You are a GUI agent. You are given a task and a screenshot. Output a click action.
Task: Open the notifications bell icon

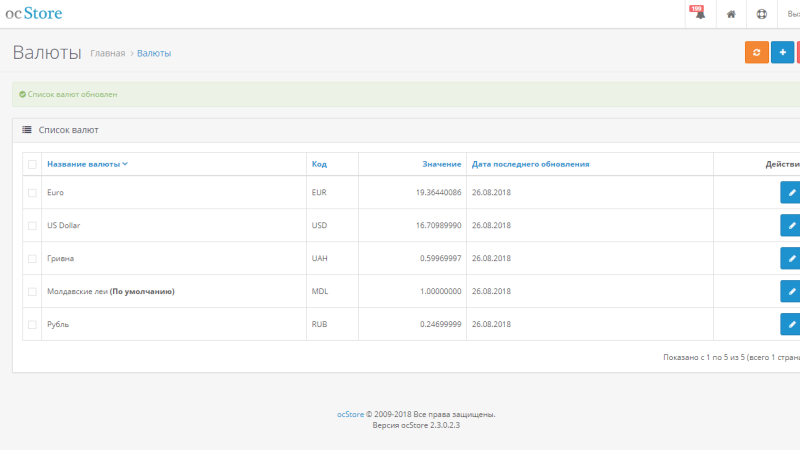click(700, 14)
